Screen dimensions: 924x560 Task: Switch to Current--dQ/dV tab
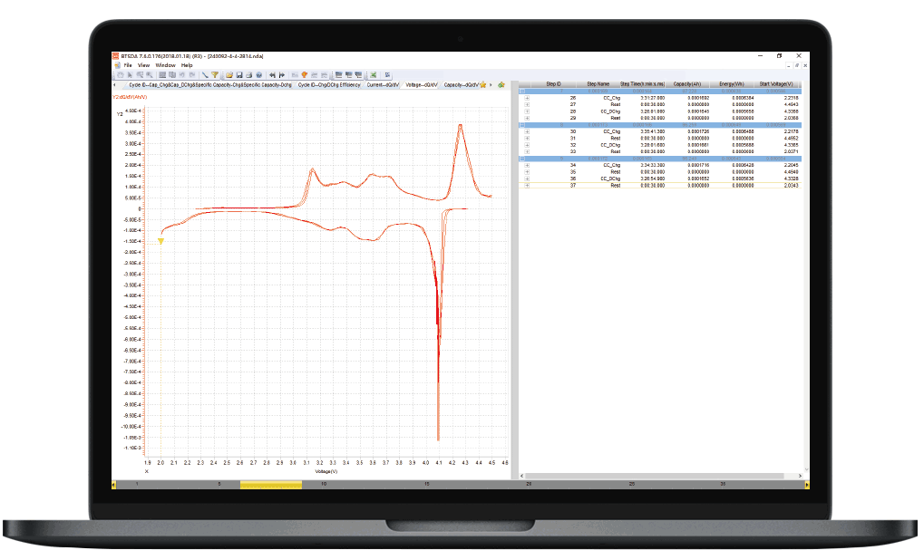383,85
